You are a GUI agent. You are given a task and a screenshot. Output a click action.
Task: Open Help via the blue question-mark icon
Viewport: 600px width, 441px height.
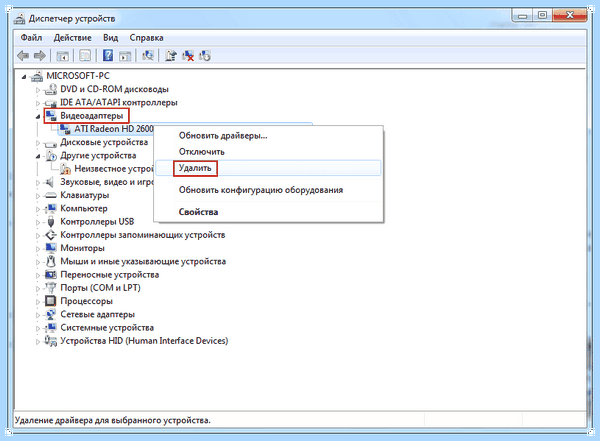click(x=108, y=56)
